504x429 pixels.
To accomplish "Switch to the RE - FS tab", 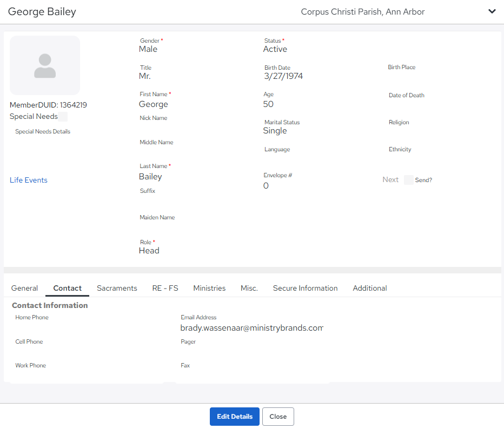I will click(x=165, y=288).
